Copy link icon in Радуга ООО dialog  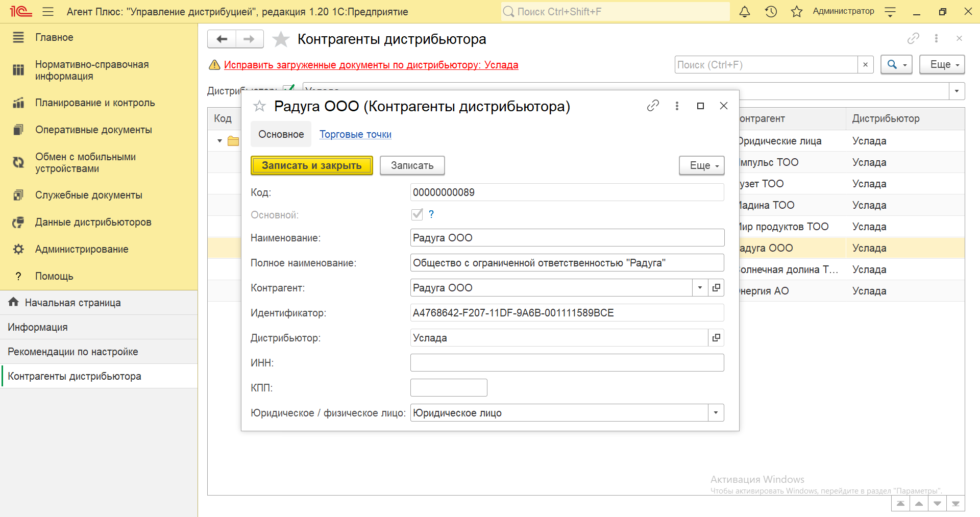click(x=653, y=106)
